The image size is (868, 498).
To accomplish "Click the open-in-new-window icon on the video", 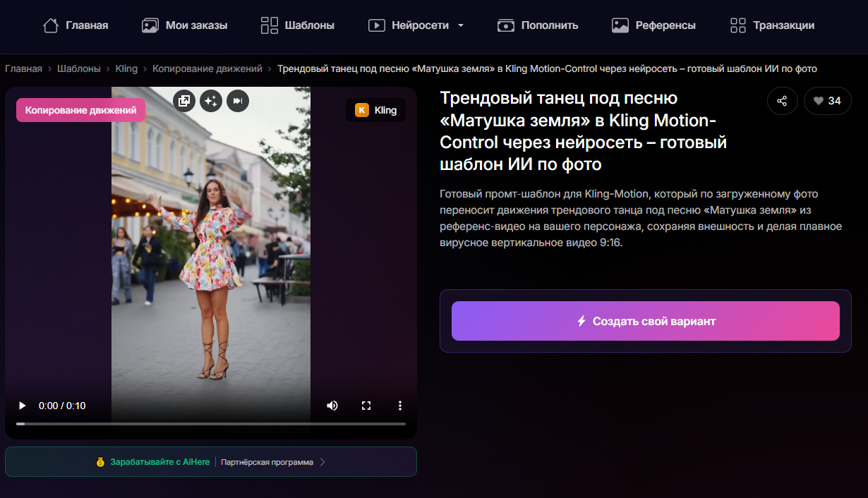I will (184, 101).
